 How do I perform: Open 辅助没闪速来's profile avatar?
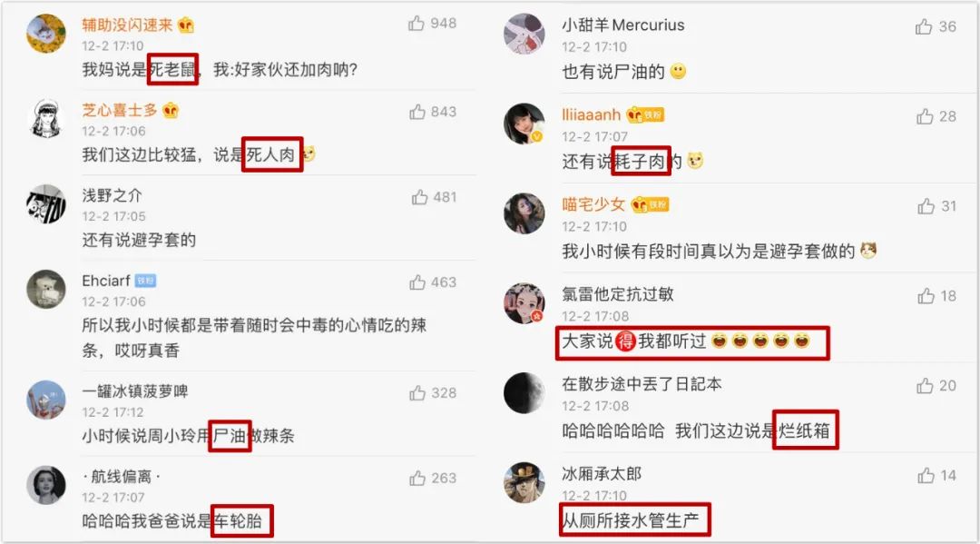point(45,33)
